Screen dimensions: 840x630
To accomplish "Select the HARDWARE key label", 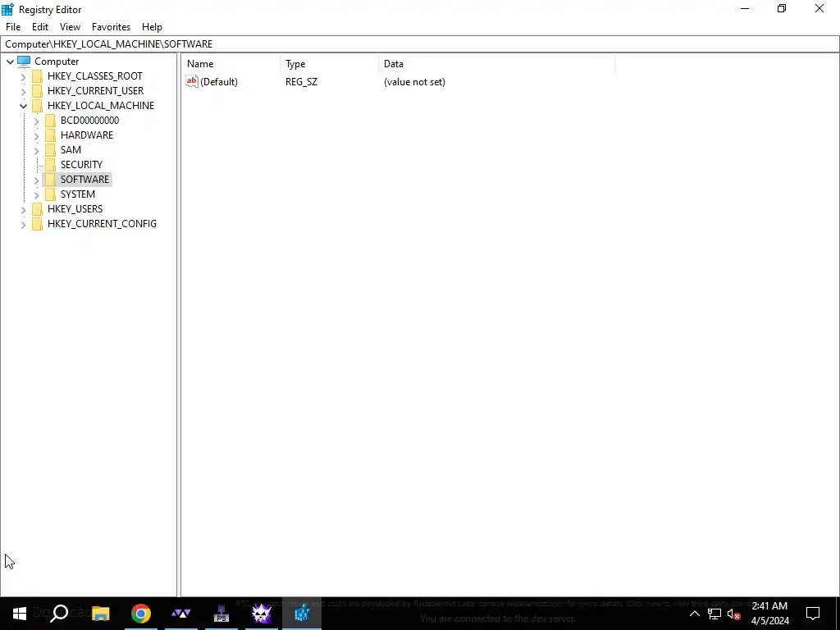I will 87,135.
